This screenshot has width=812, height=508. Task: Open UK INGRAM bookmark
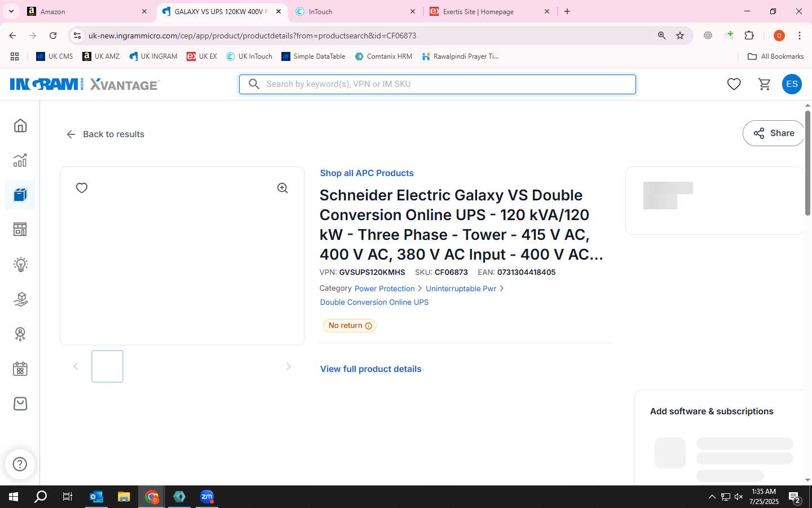tap(153, 56)
